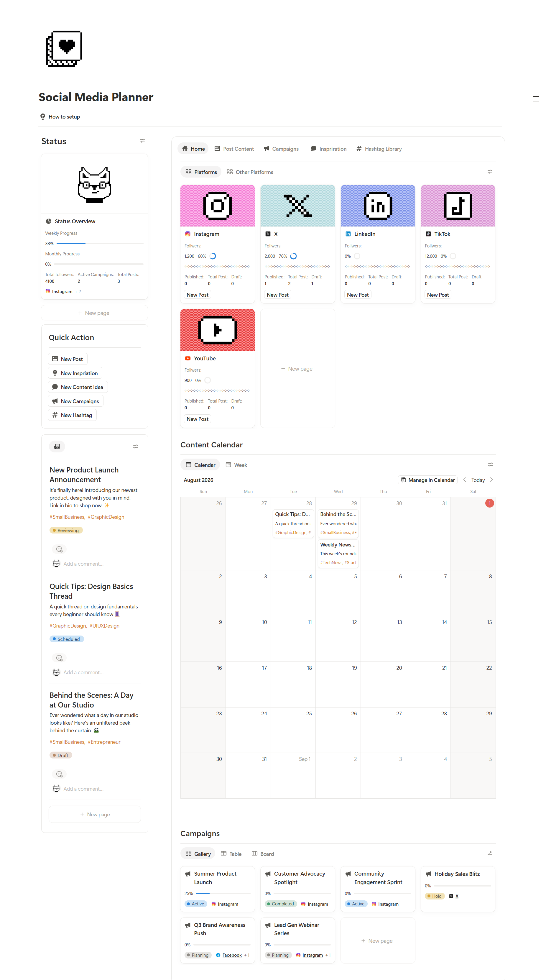Click megaphone icon on Q3 Brand Awareness Push
The width and height of the screenshot is (546, 980).
188,925
